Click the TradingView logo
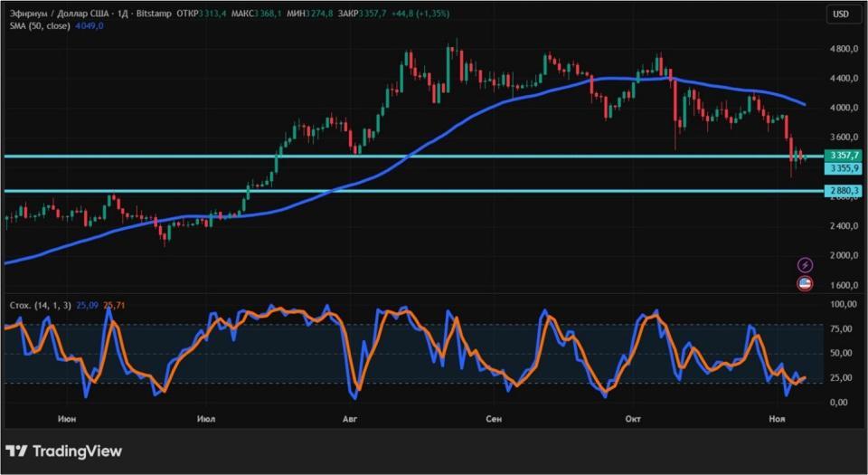The image size is (868, 475). coord(63,451)
